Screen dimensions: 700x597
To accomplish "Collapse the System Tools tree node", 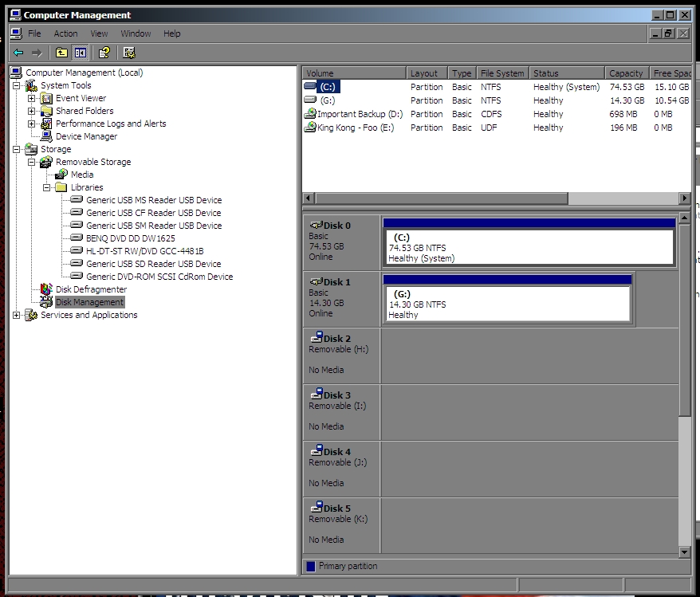I will [x=17, y=85].
